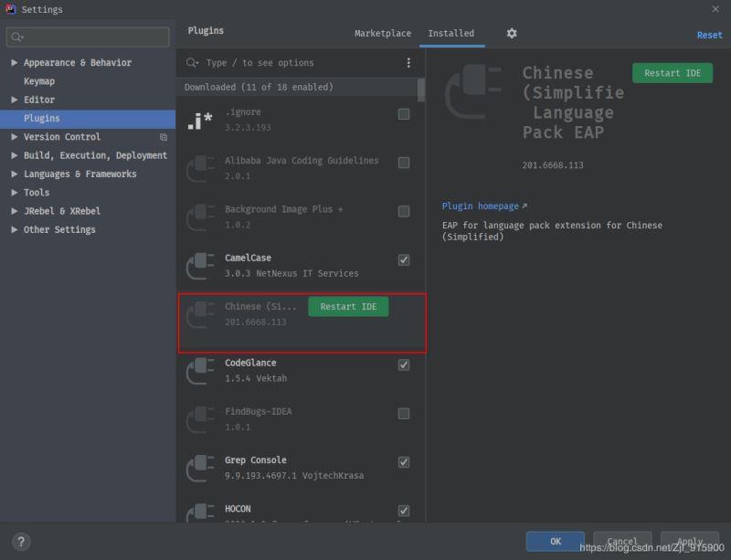The height and width of the screenshot is (560, 731).
Task: Select the CamelCase plugin icon
Action: pyautogui.click(x=200, y=266)
